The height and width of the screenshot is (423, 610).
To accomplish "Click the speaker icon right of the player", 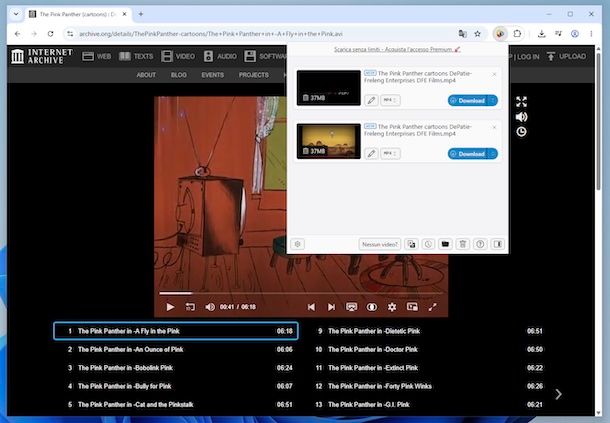I will pyautogui.click(x=521, y=117).
